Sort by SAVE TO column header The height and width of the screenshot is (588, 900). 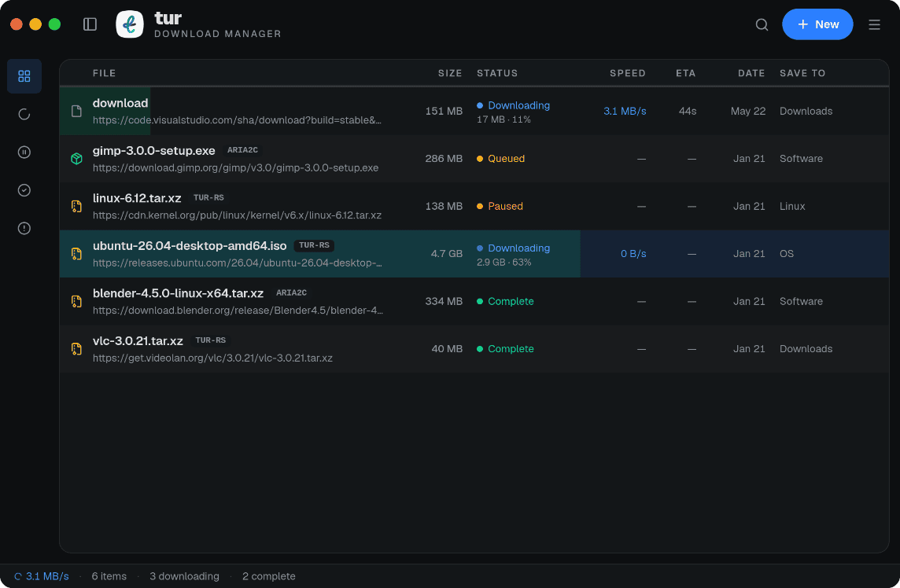pos(802,73)
